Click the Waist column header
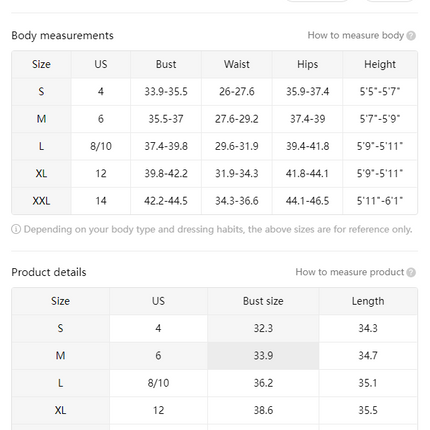 pos(237,64)
